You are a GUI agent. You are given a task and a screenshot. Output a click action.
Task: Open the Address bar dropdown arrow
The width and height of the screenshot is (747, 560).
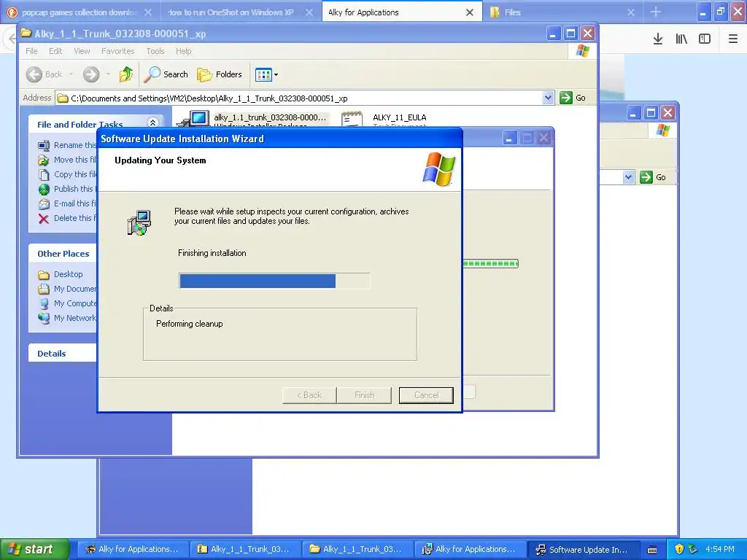point(548,98)
